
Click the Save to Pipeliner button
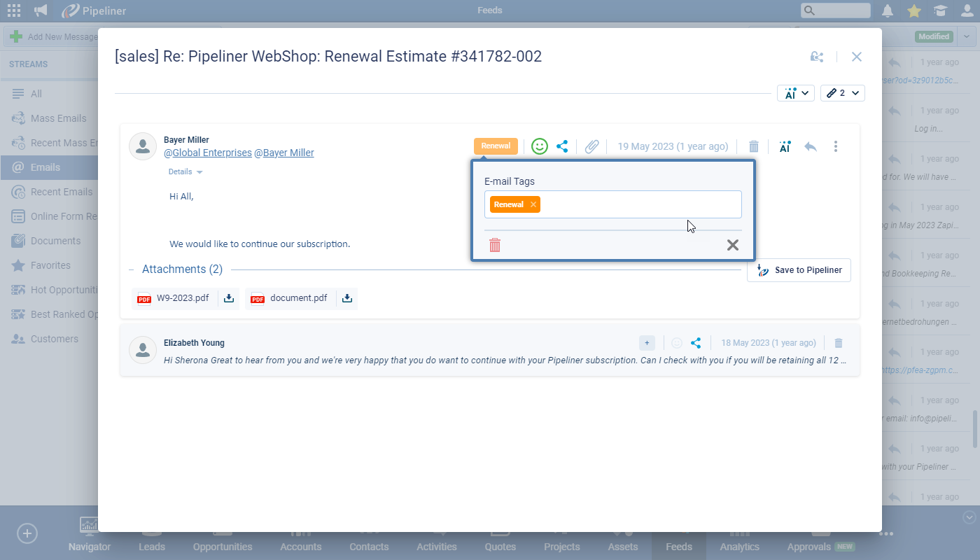(799, 270)
